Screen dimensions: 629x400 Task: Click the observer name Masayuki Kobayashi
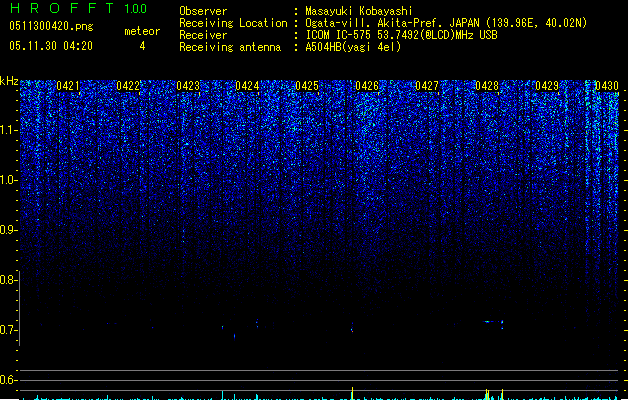(x=359, y=11)
